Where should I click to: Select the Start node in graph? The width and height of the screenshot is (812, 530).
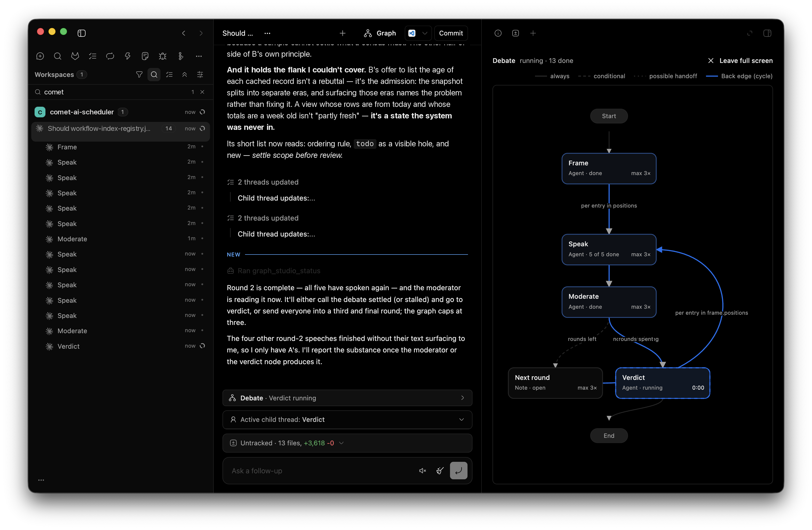609,116
